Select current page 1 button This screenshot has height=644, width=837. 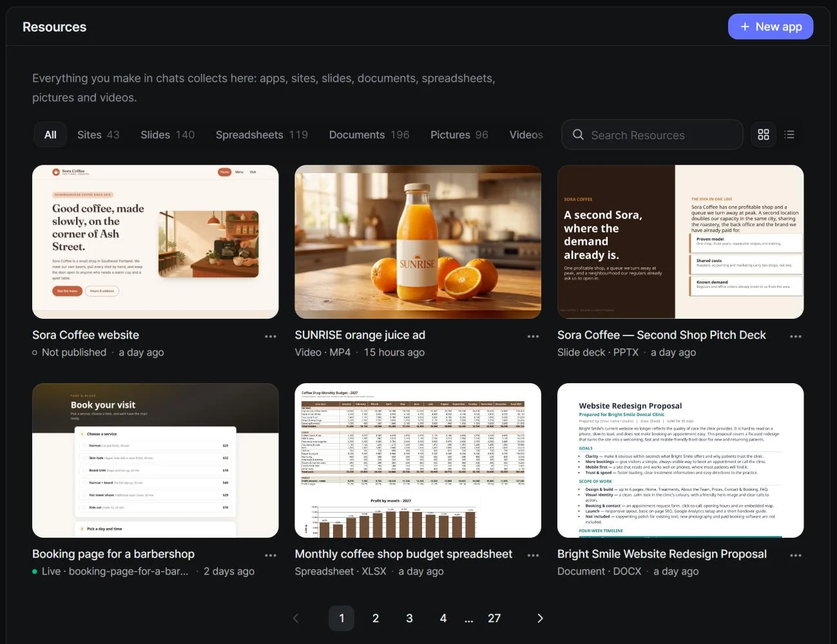(342, 618)
